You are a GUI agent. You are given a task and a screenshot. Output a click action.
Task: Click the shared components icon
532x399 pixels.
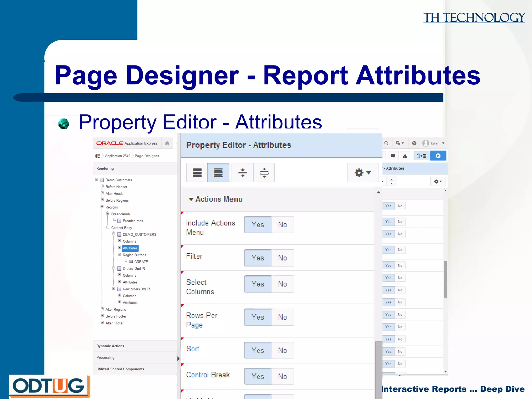tap(405, 156)
